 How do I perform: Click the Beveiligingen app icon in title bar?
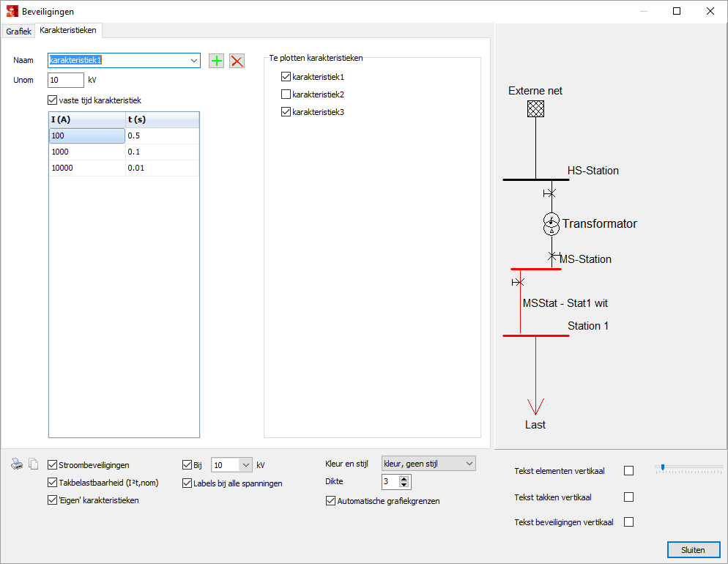(12, 11)
